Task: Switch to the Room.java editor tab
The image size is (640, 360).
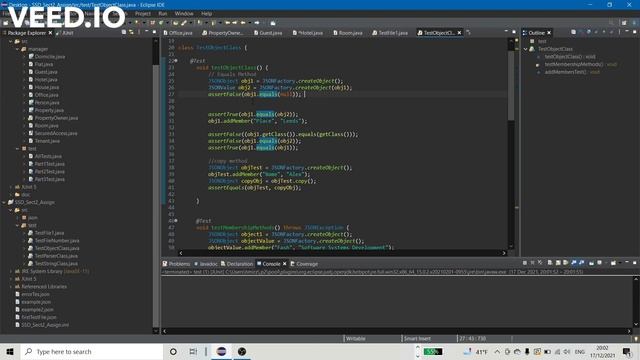Action: [347, 33]
